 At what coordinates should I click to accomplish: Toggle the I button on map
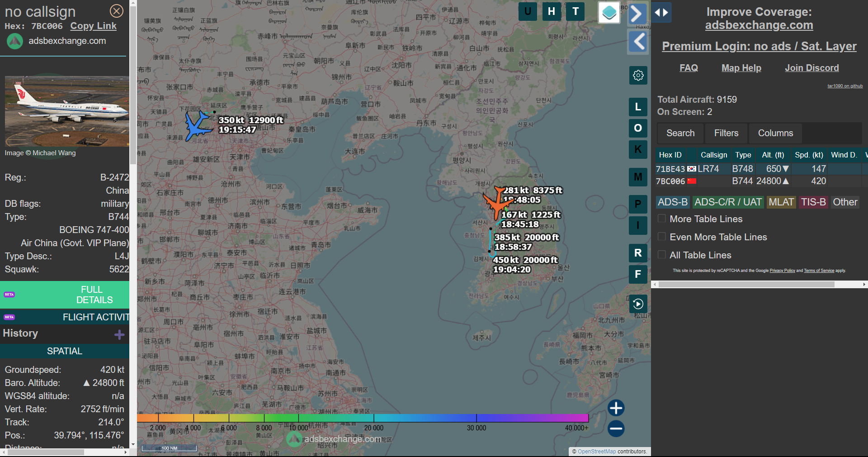coord(638,225)
